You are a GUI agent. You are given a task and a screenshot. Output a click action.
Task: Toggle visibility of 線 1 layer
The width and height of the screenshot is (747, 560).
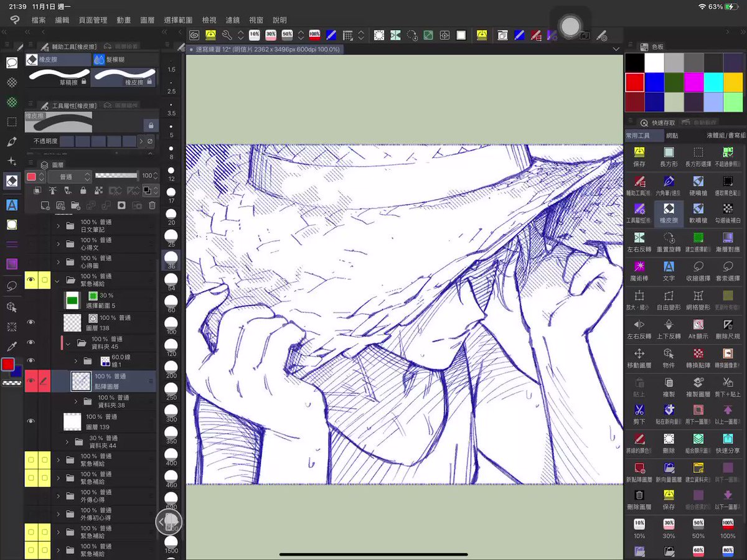tap(31, 361)
